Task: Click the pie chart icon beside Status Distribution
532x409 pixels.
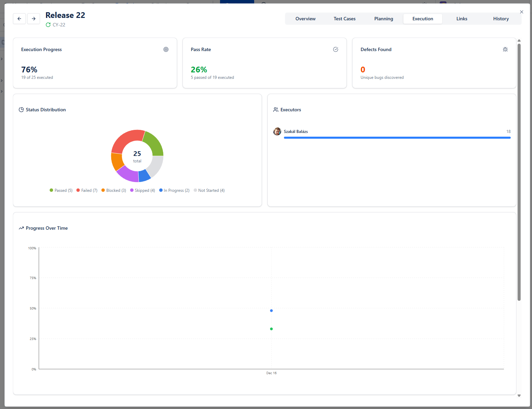Action: tap(21, 110)
